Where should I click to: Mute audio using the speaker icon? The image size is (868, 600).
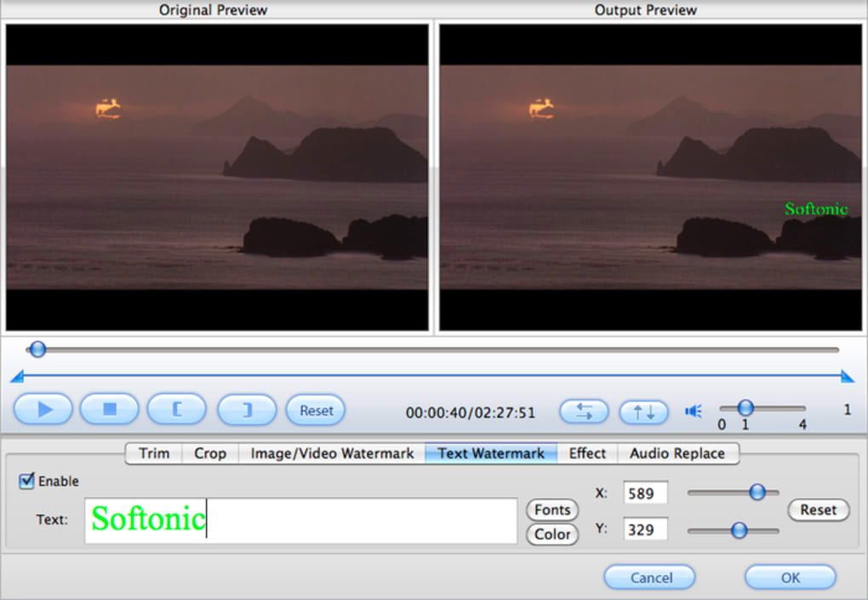pos(693,411)
